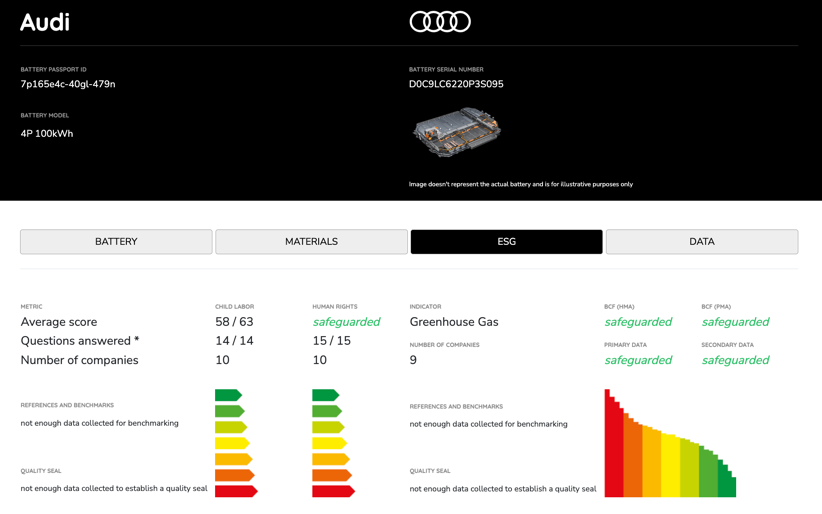Click battery passport ID 7p165e4c-40gl-479n
Image resolution: width=822 pixels, height=514 pixels.
(68, 84)
